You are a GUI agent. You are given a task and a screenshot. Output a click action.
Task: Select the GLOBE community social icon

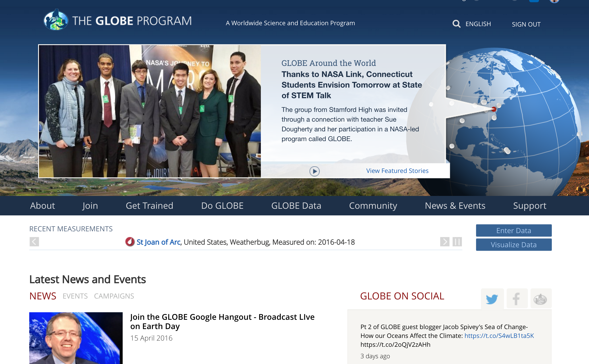[541, 298]
